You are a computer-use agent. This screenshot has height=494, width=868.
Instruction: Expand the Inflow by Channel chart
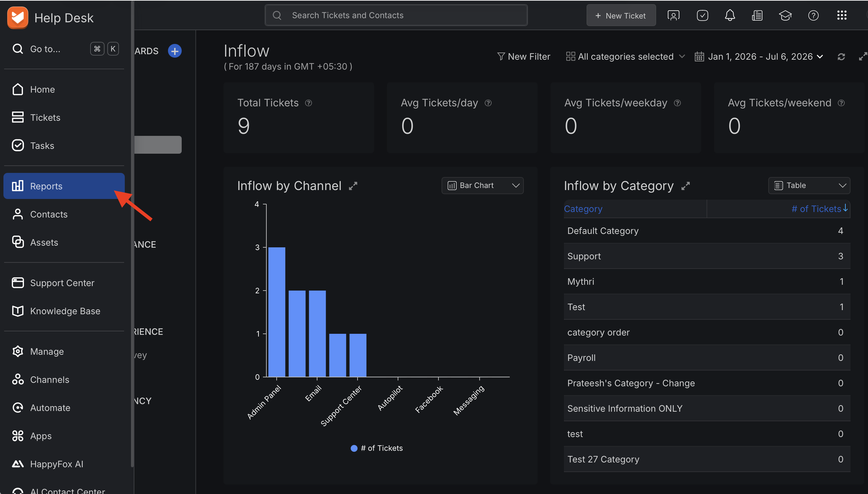pyautogui.click(x=353, y=186)
